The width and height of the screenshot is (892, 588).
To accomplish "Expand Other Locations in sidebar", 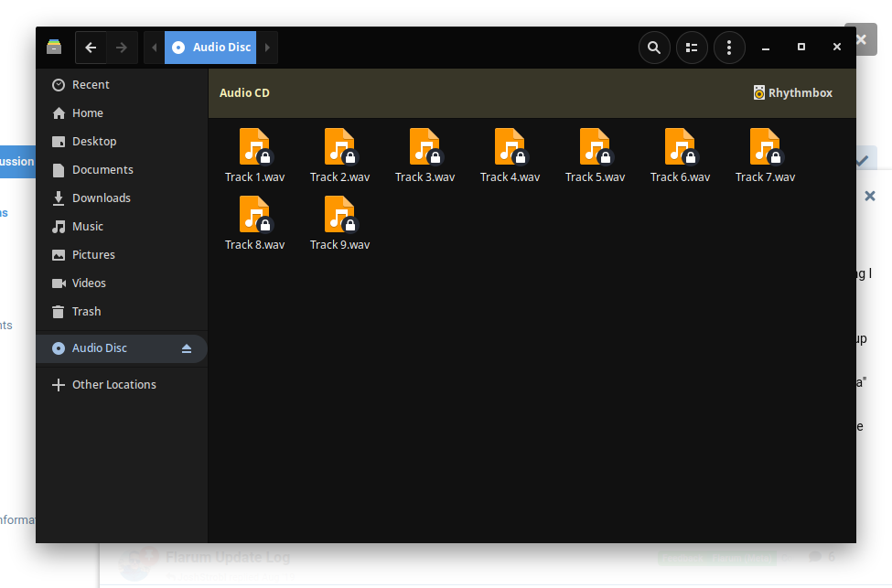I will pyautogui.click(x=113, y=385).
